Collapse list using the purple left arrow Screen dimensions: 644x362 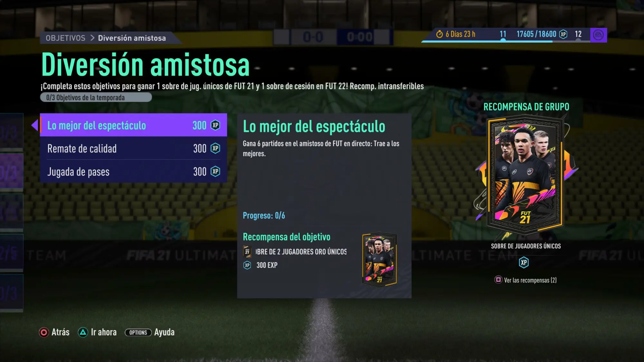pyautogui.click(x=35, y=125)
